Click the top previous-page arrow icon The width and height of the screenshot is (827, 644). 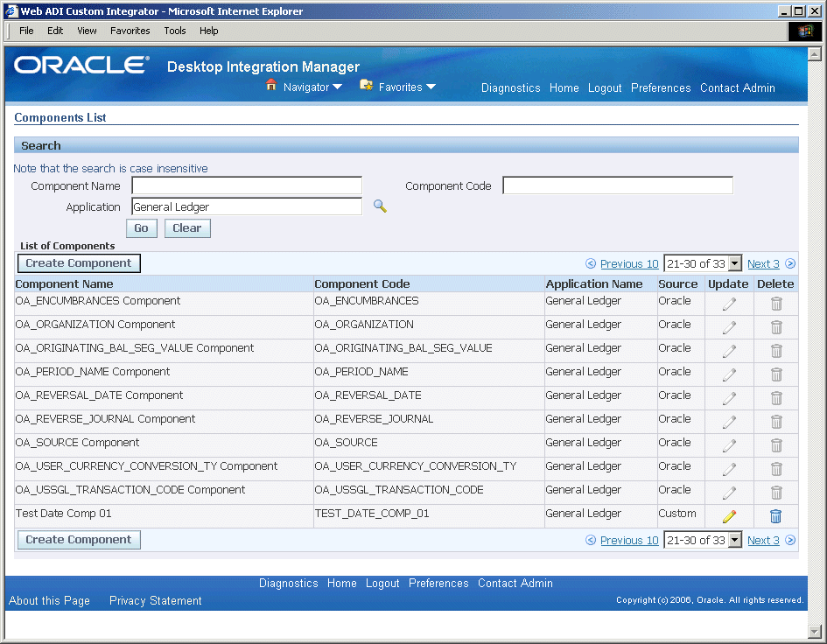[591, 263]
